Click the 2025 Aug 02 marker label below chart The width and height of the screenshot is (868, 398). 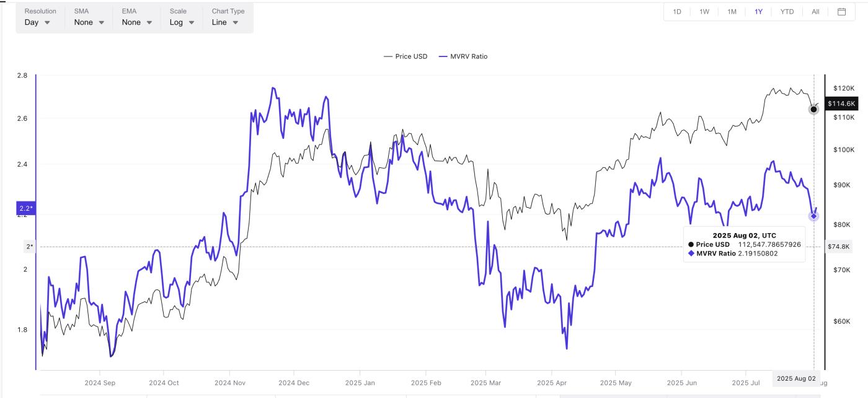[x=795, y=378]
